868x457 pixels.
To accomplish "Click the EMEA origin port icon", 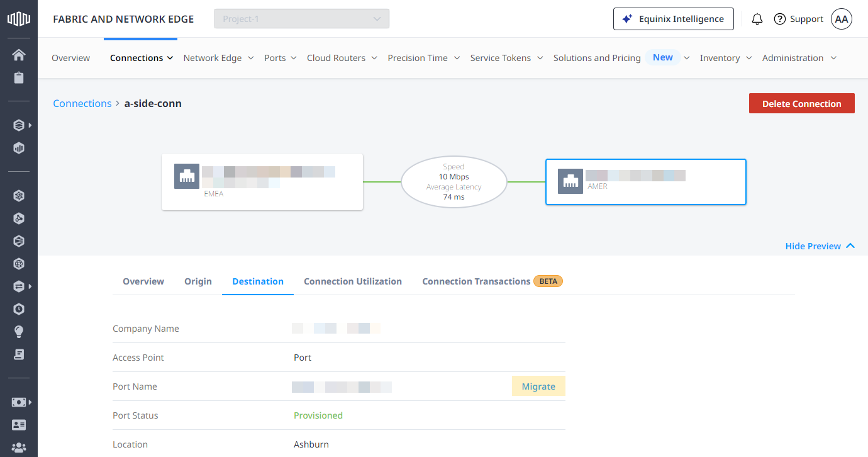I will coord(187,176).
